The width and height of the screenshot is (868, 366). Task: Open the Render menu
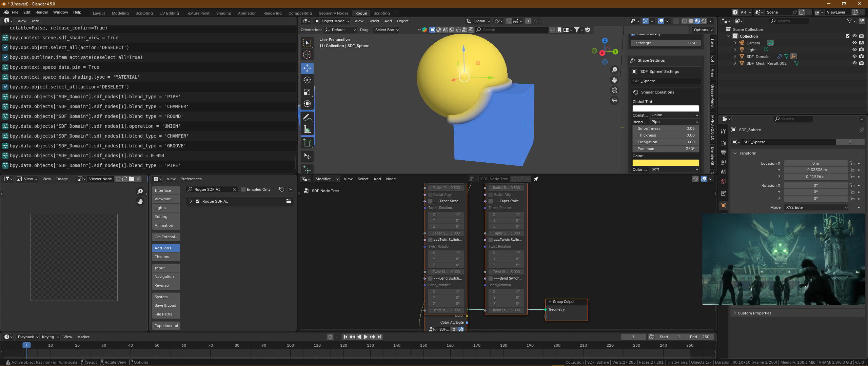tap(42, 12)
